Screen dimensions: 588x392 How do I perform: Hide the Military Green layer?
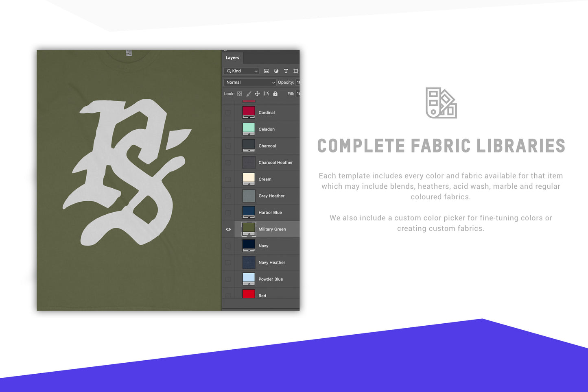tap(228, 229)
